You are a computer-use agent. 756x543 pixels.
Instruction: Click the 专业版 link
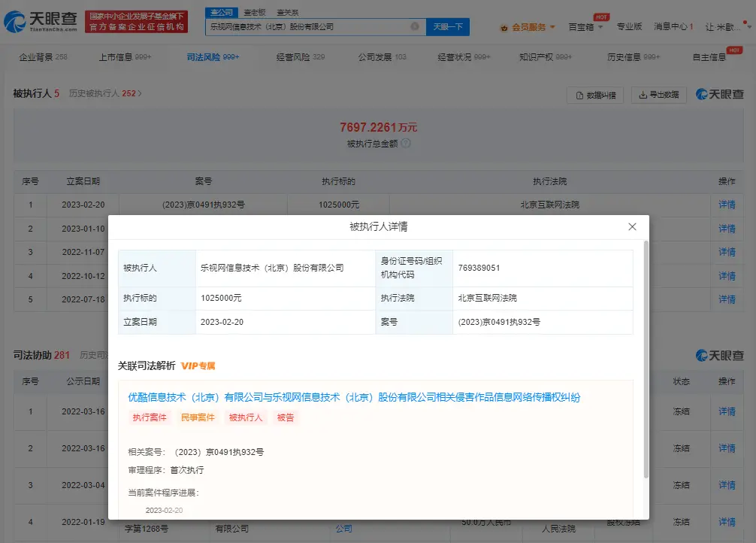pyautogui.click(x=629, y=26)
